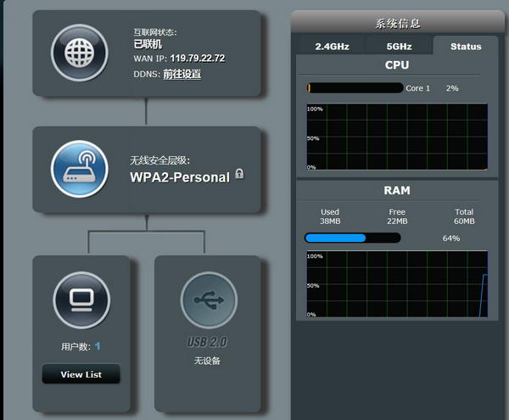Open the client computer monitor icon
509x420 pixels.
point(81,300)
